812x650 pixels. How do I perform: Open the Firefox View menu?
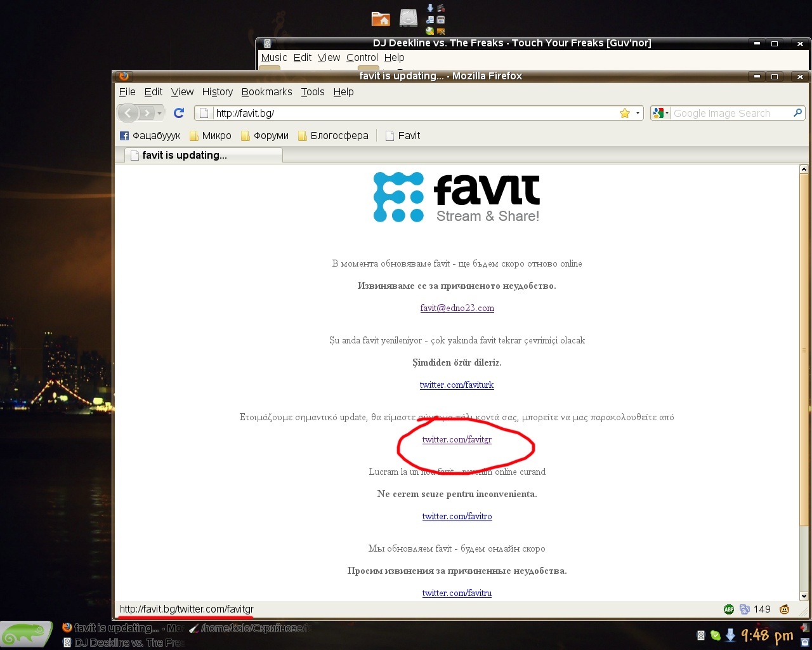pyautogui.click(x=182, y=91)
